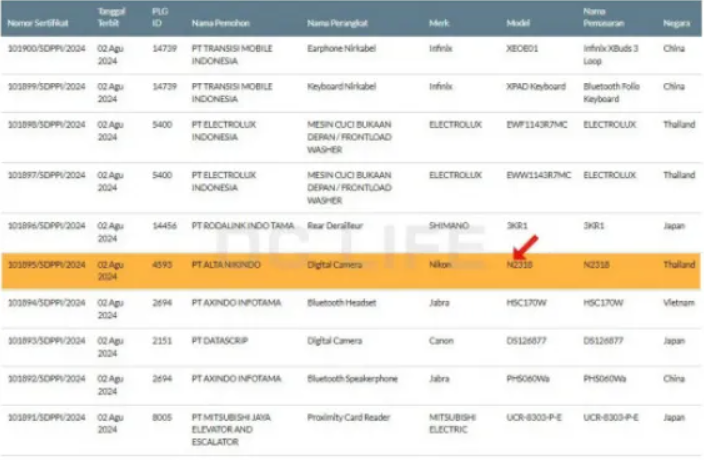Click PLG ID 4593 cell
Screen dimensions: 704x460
162,264
